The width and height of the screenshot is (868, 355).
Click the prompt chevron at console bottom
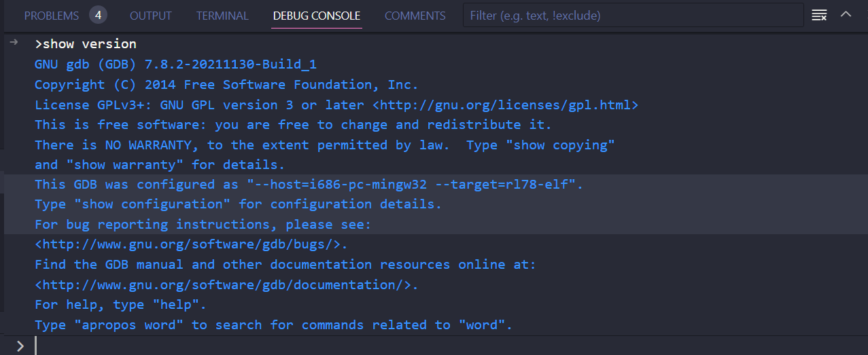pyautogui.click(x=20, y=346)
